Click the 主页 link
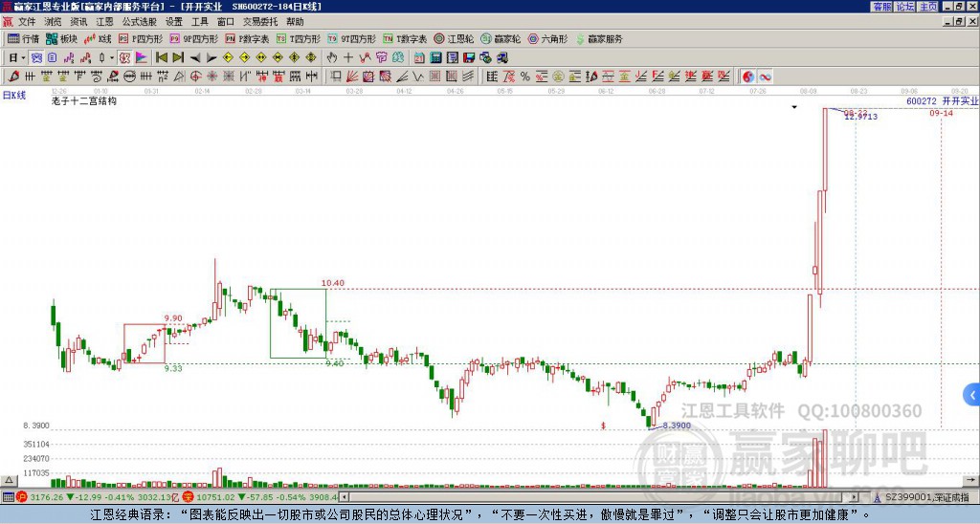Image resolution: width=980 pixels, height=524 pixels. pos(928,7)
